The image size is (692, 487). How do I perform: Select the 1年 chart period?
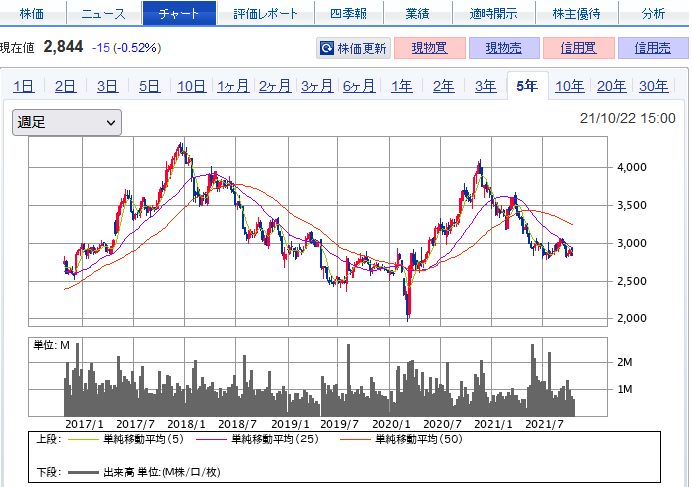pyautogui.click(x=402, y=86)
